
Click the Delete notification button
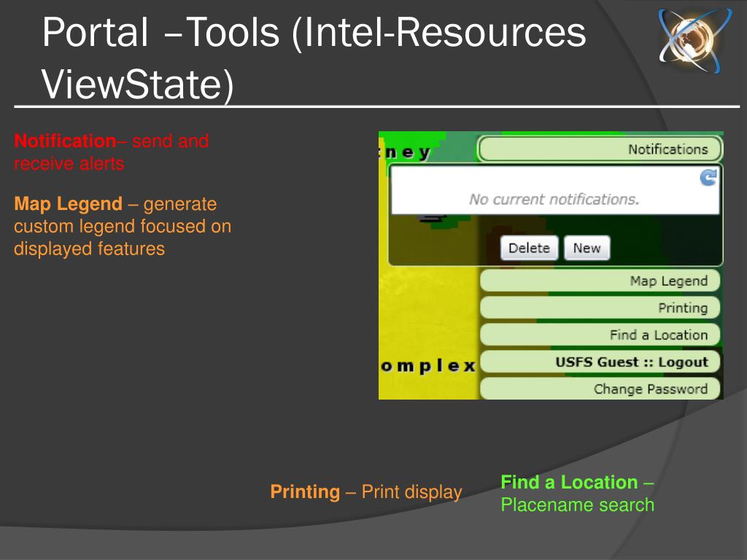530,248
